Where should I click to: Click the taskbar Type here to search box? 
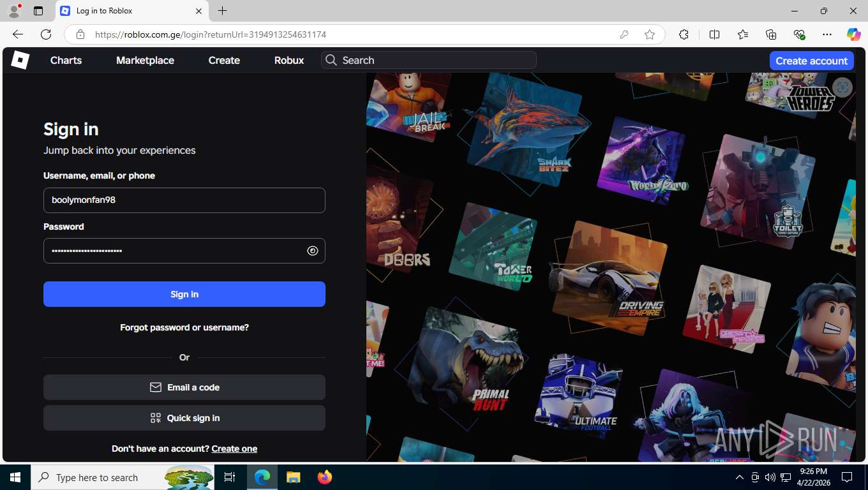(x=123, y=477)
